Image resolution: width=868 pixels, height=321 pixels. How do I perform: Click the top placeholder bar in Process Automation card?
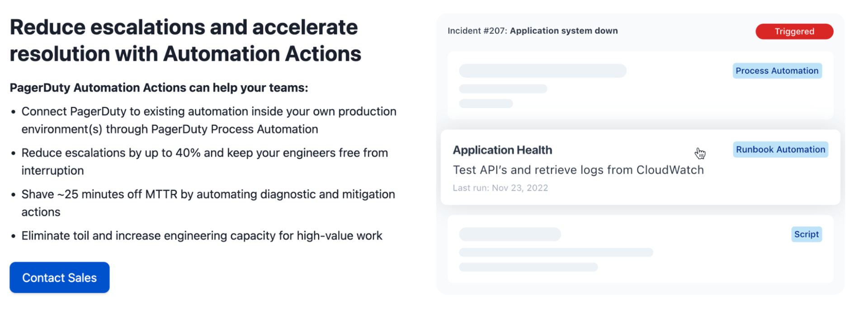[542, 71]
